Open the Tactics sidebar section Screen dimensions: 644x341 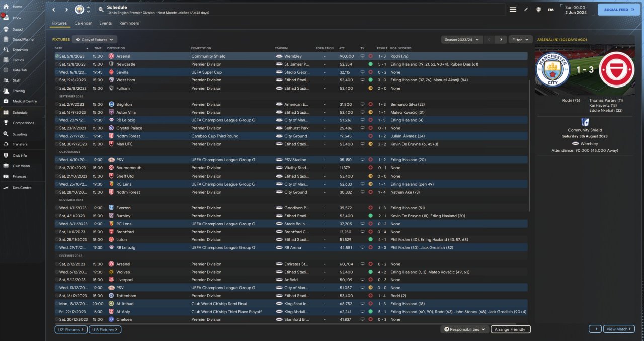18,60
